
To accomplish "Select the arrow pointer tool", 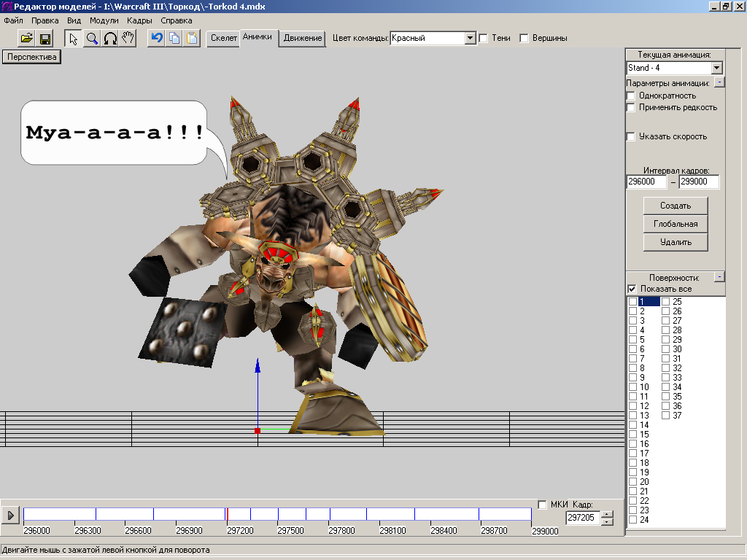I will coord(74,39).
